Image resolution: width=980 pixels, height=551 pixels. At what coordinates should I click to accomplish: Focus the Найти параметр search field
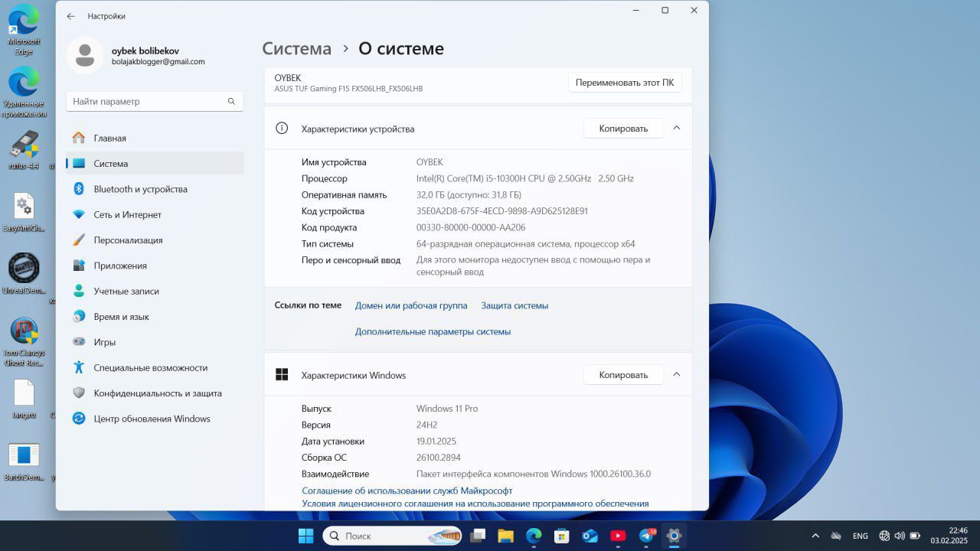point(155,101)
